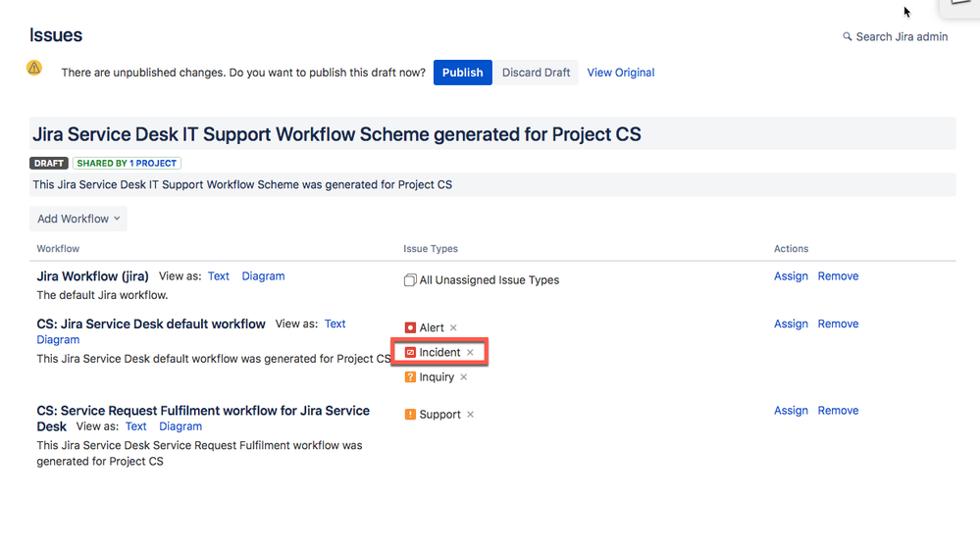Viewport: 980px width, 548px height.
Task: Click the Incident issue type icon
Action: pyautogui.click(x=410, y=352)
